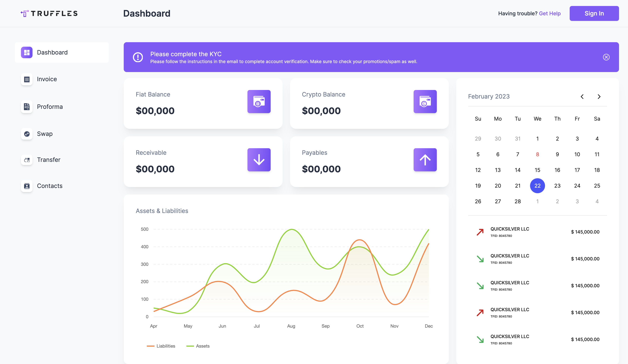Click the Receivable $00,000 value

click(x=155, y=169)
